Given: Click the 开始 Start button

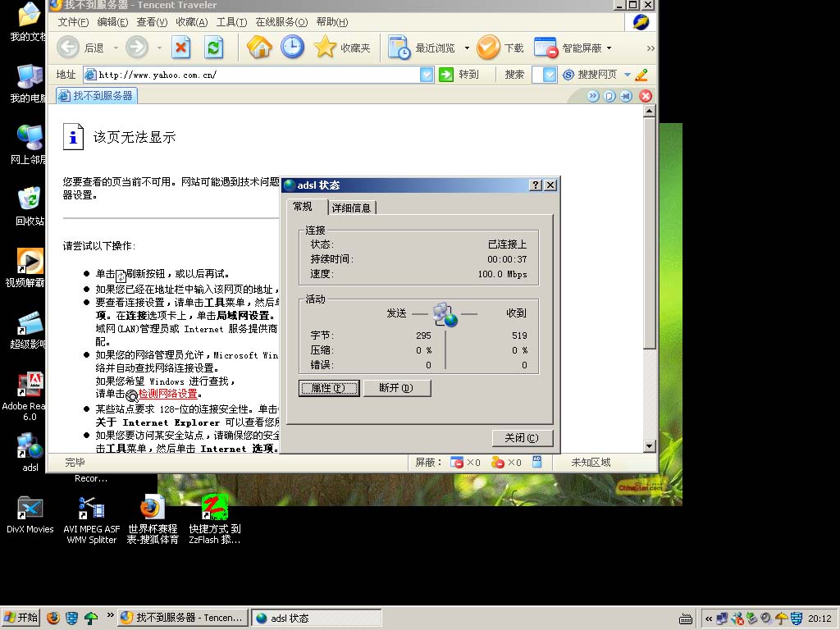Looking at the screenshot, I should pyautogui.click(x=21, y=618).
